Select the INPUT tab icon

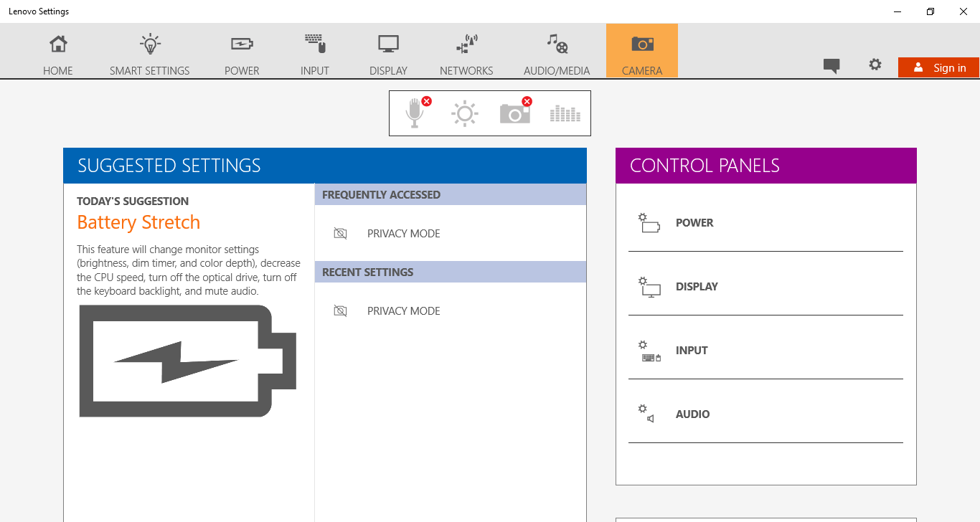[x=315, y=44]
